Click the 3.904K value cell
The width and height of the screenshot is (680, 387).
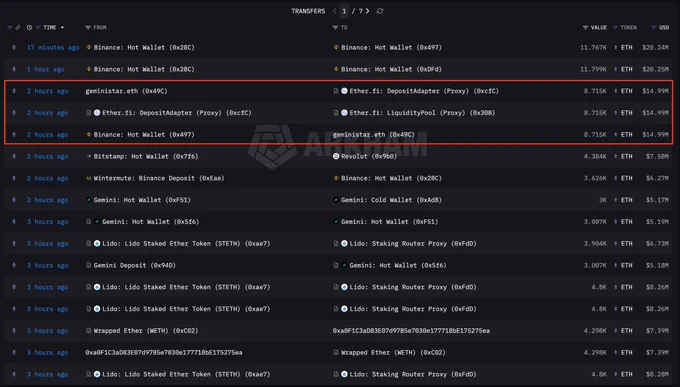click(x=595, y=243)
